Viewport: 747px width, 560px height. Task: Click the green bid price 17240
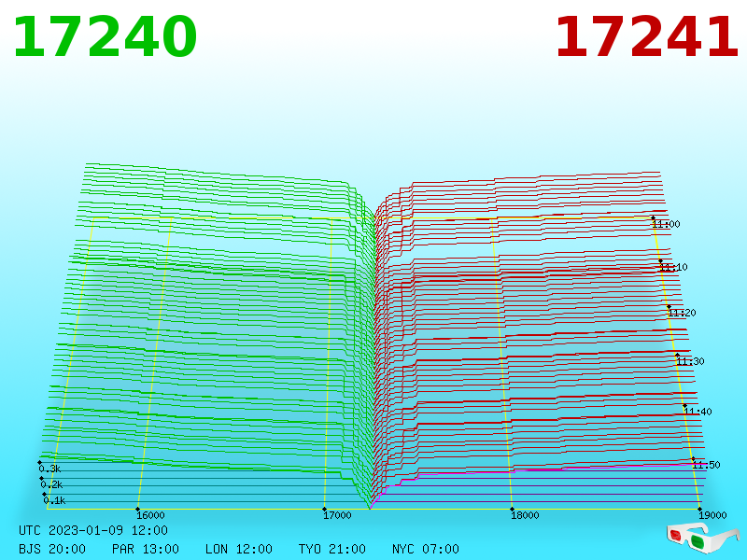point(105,37)
